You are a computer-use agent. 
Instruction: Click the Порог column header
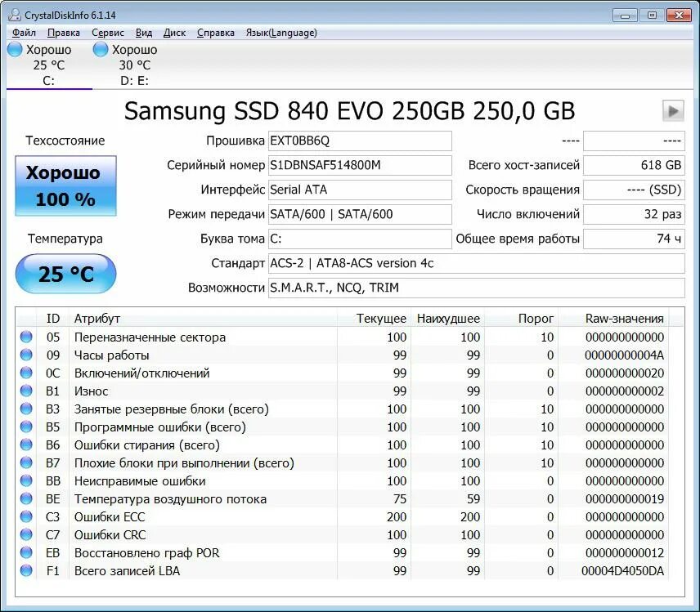(x=522, y=319)
